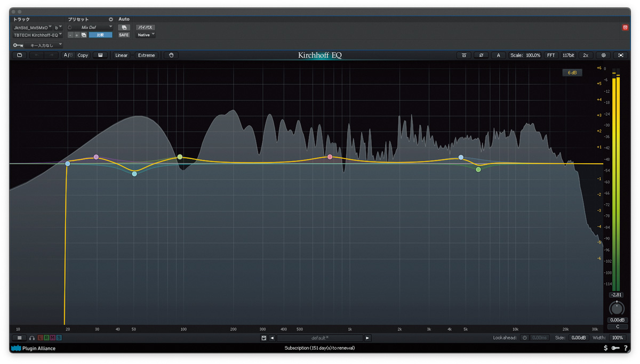Click the automation enable icon under Auto
The image size is (640, 364).
(x=124, y=27)
